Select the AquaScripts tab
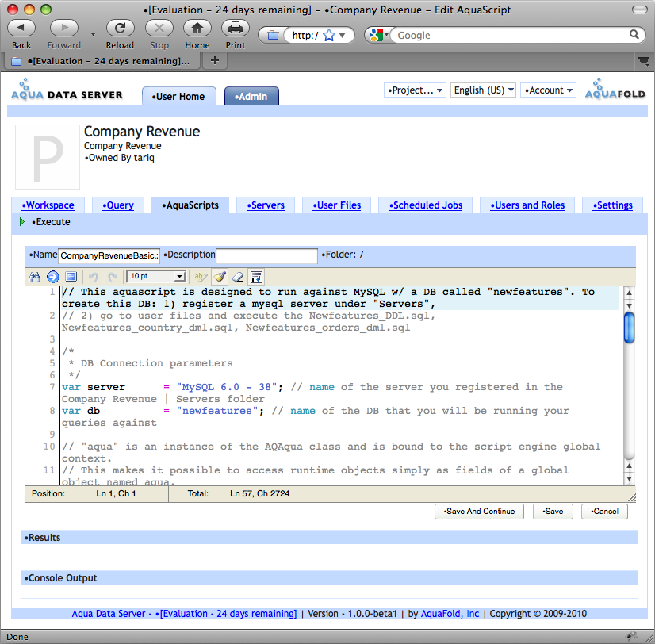 click(x=190, y=205)
